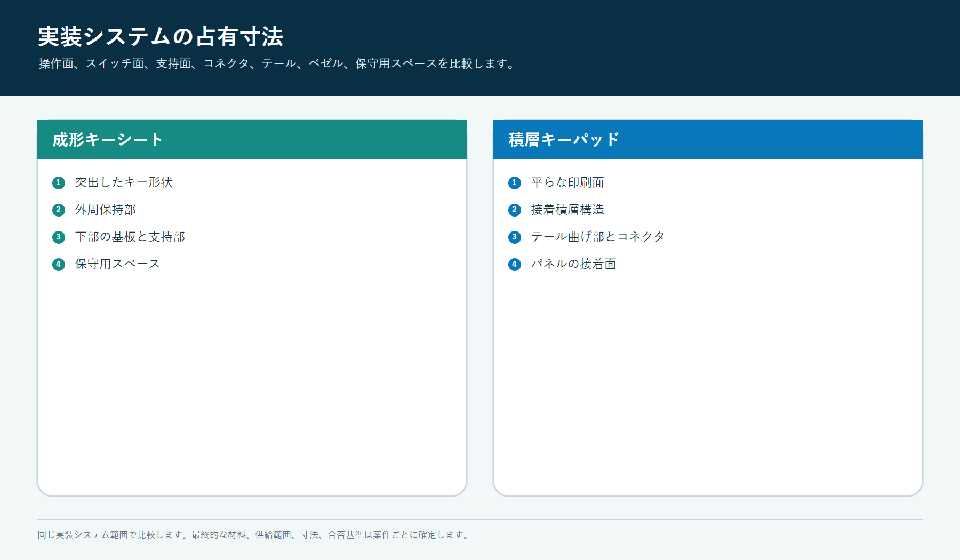Select the list item 外周保持部
Screen dimensions: 960x560
(x=106, y=210)
